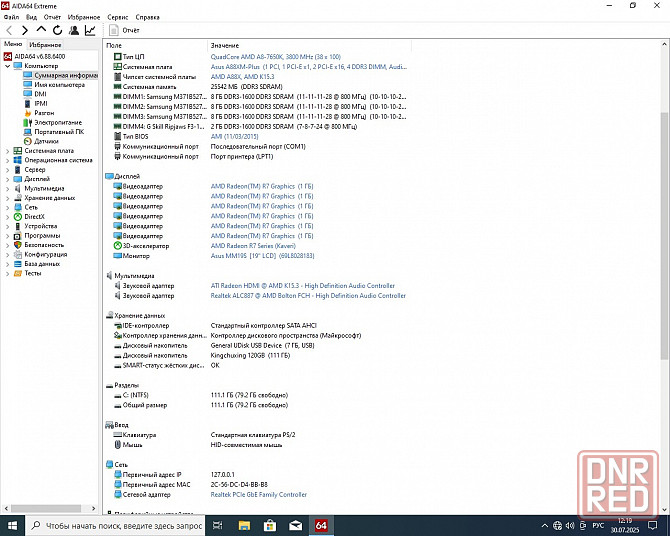Collapse the Компьютер tree node
This screenshot has width=670, height=536.
(7, 66)
